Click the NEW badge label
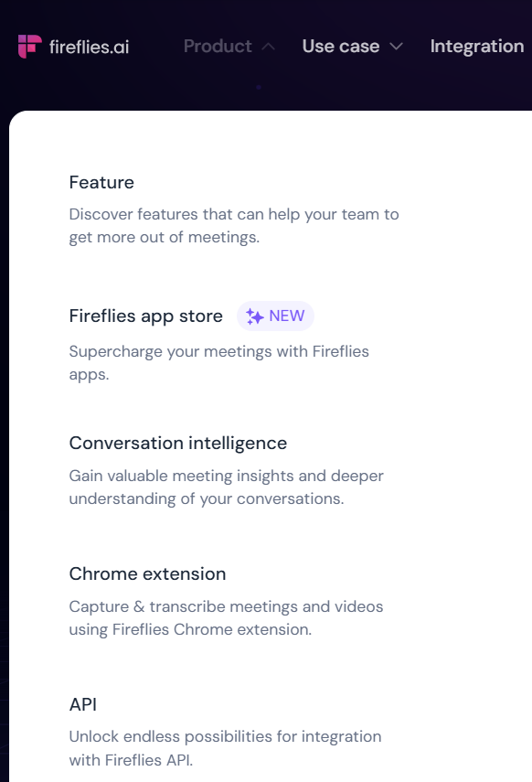 pyautogui.click(x=275, y=316)
